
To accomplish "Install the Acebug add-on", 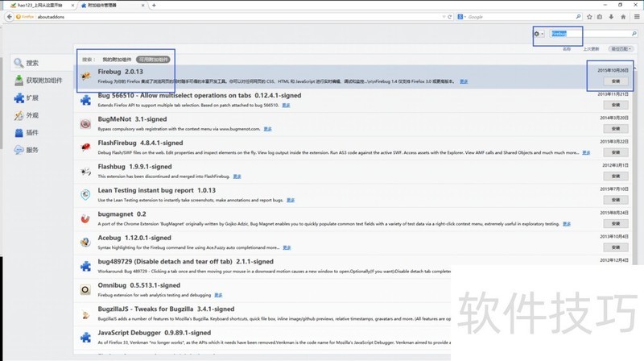I will [x=616, y=247].
